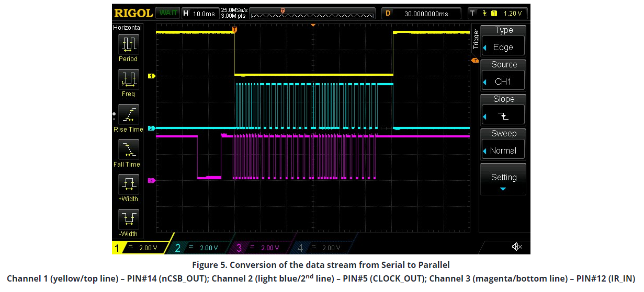
Task: Select the Rise Time measurement icon
Action: click(128, 114)
